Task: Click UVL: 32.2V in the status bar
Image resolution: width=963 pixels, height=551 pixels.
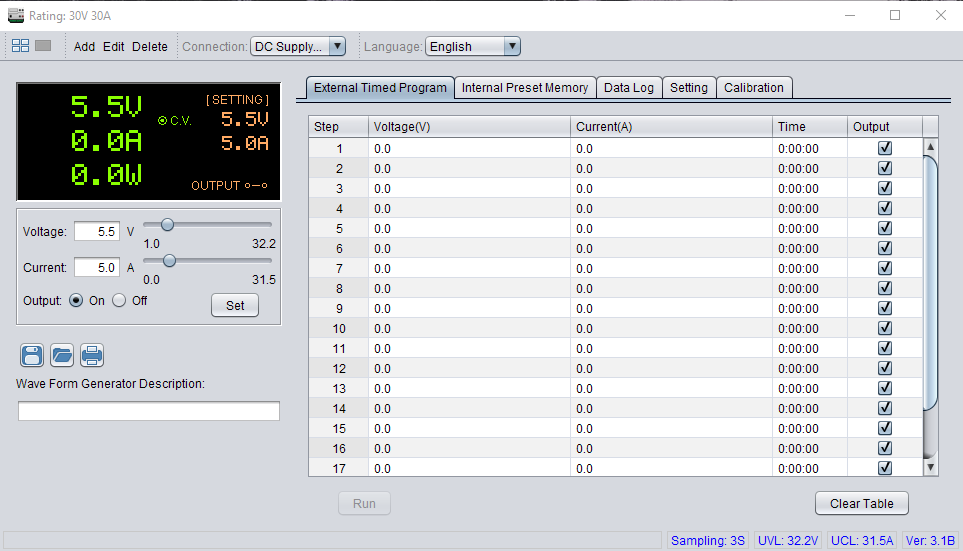Action: 788,541
